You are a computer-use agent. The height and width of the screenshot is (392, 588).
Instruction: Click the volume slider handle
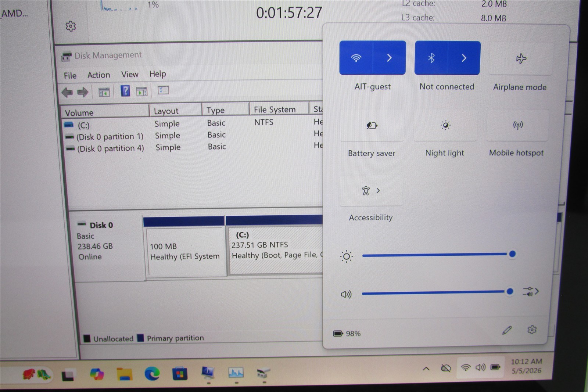pos(509,292)
